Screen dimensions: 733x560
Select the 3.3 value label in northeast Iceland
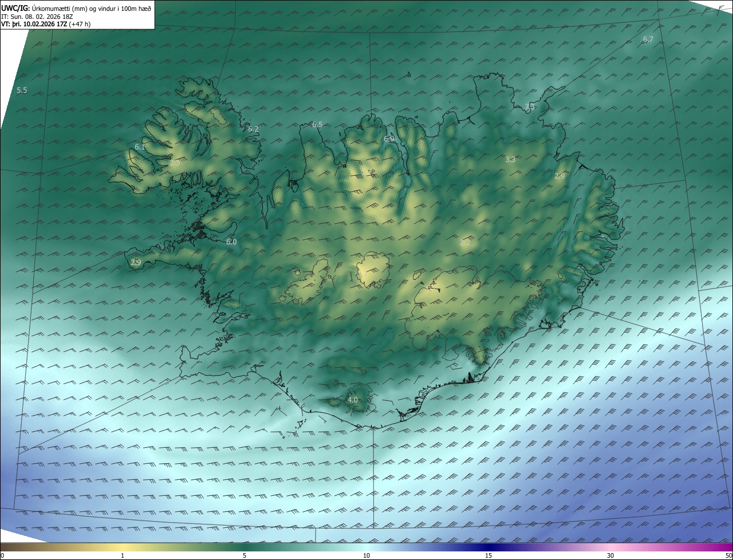[x=510, y=160]
